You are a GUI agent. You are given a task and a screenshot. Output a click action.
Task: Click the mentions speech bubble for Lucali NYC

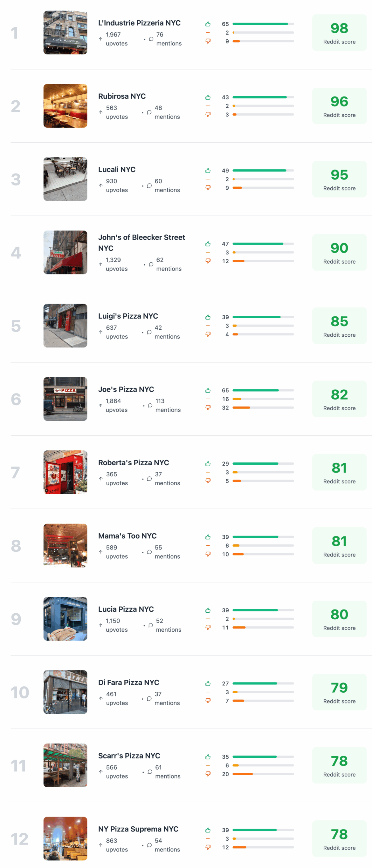149,185
